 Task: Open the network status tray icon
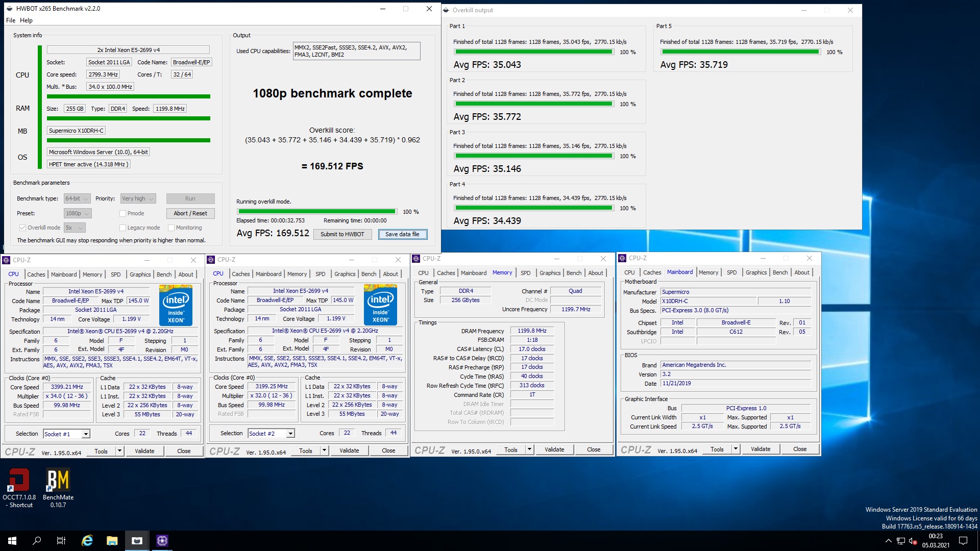901,541
